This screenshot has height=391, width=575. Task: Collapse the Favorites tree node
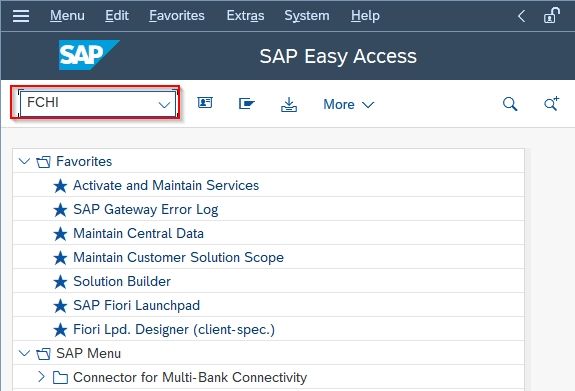24,161
